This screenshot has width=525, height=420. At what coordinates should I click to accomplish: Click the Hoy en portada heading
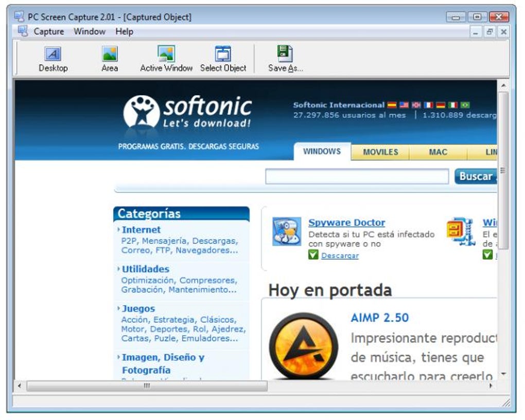point(330,290)
